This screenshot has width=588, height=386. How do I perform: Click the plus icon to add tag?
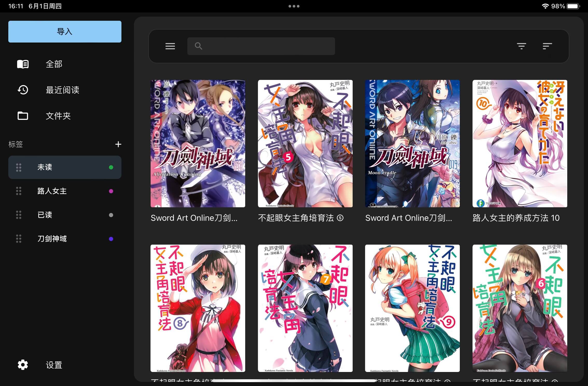(118, 144)
